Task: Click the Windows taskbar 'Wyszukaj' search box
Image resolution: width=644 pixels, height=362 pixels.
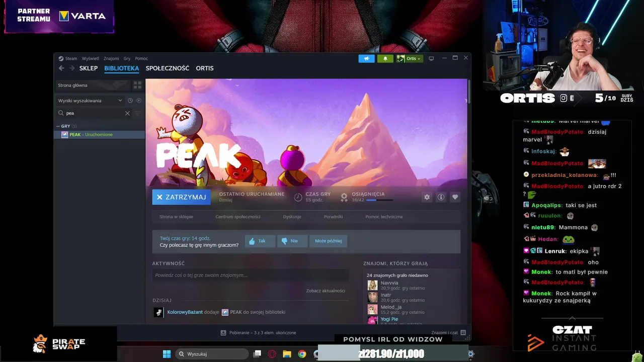Action: (x=213, y=354)
